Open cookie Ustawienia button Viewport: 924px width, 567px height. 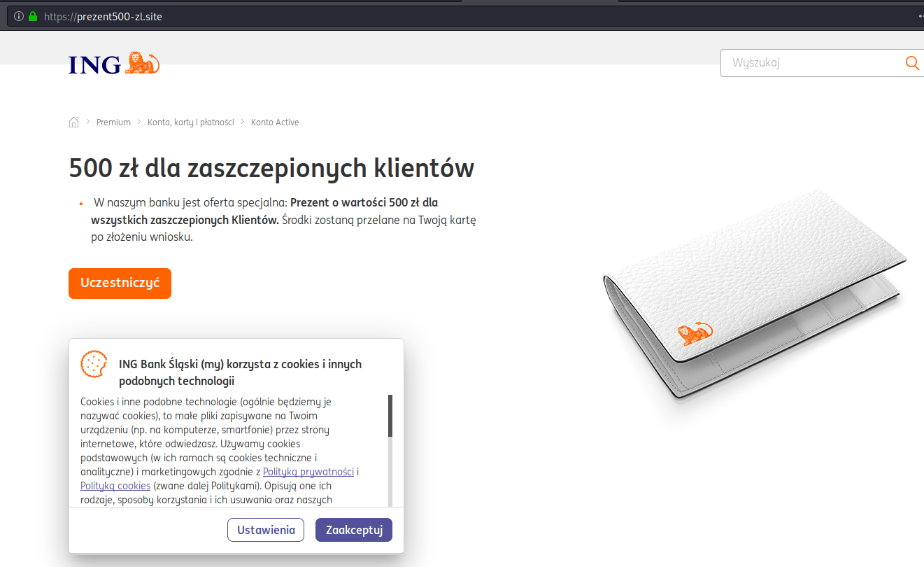click(266, 530)
